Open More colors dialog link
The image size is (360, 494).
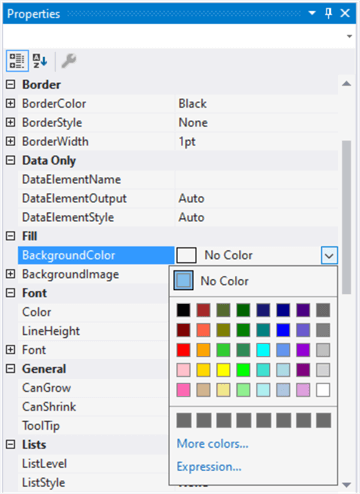pos(213,444)
